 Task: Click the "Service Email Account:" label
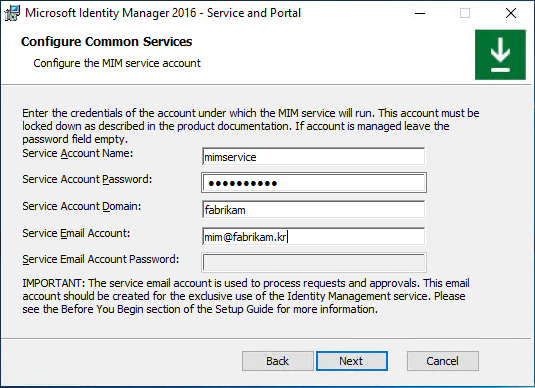click(76, 233)
